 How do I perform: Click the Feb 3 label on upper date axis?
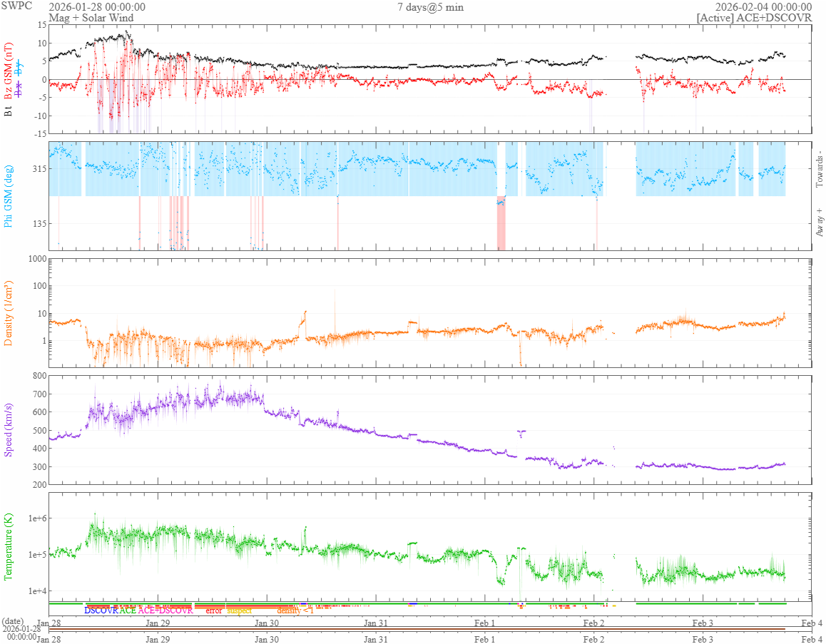(703, 623)
